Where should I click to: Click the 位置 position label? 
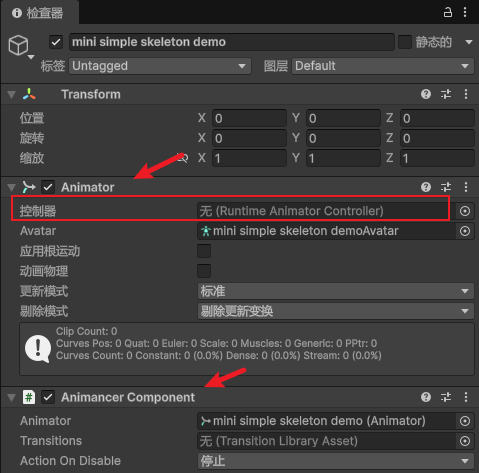pos(32,118)
